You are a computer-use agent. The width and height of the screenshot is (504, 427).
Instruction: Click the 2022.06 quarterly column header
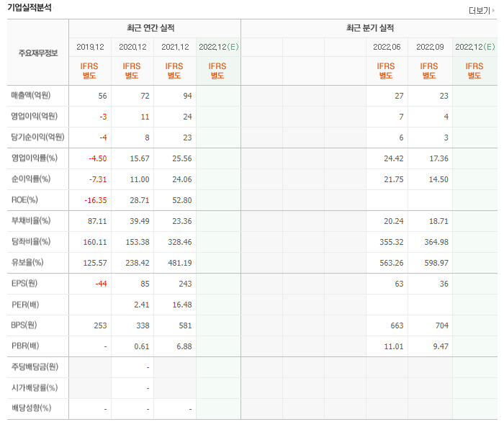pyautogui.click(x=387, y=47)
